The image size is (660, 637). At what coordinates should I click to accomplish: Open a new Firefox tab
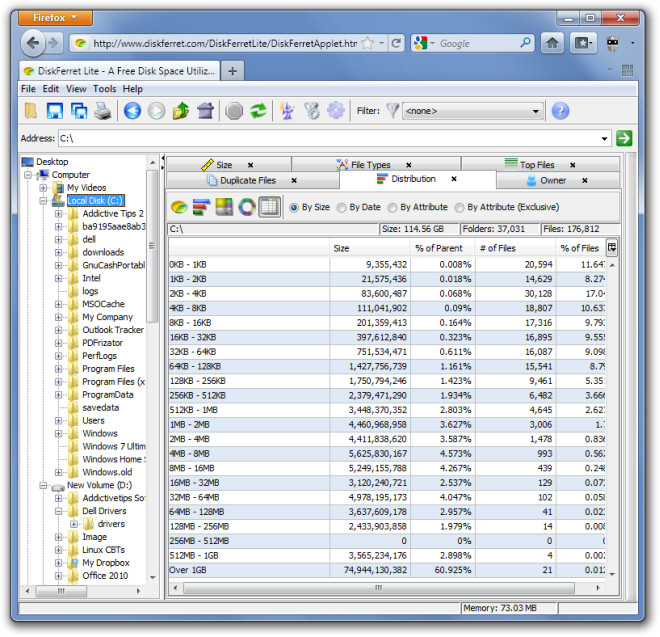[x=232, y=71]
